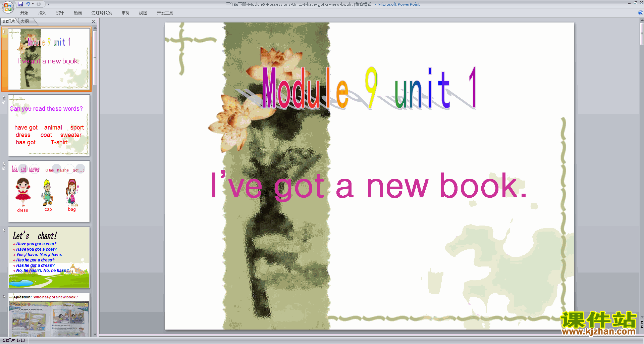Switch to the 视图 ribbon tab
Viewport: 644px width, 344px height.
(x=143, y=13)
